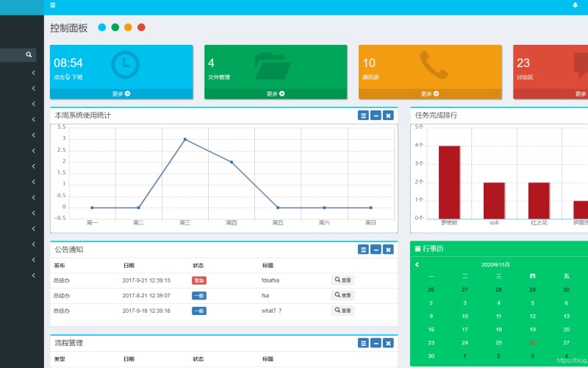Click the timestamp 2017-9-18 12:39:18

pyautogui.click(x=146, y=311)
